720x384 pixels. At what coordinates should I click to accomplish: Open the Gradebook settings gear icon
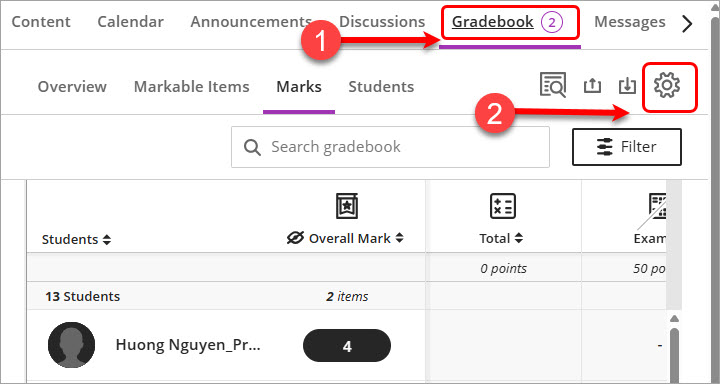667,86
